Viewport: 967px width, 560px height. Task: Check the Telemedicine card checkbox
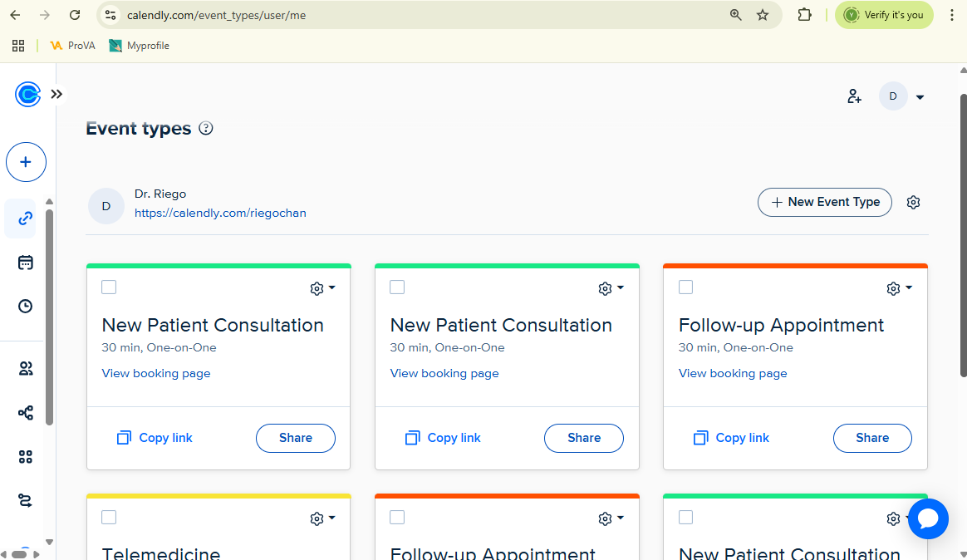pos(109,518)
